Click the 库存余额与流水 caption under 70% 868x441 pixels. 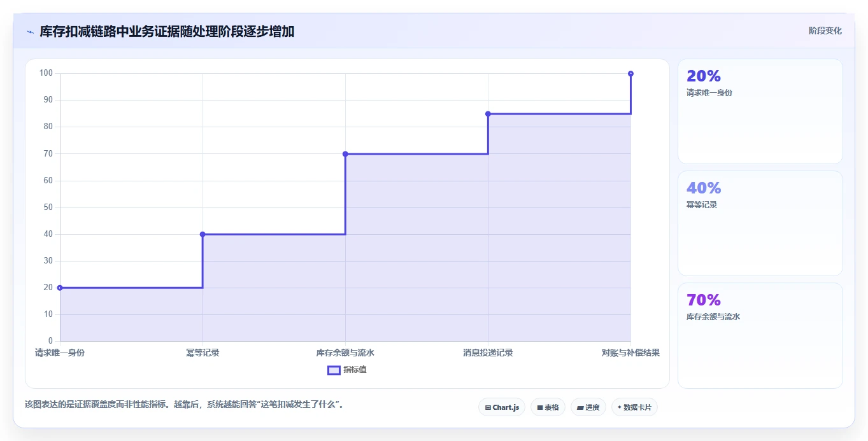(x=713, y=317)
